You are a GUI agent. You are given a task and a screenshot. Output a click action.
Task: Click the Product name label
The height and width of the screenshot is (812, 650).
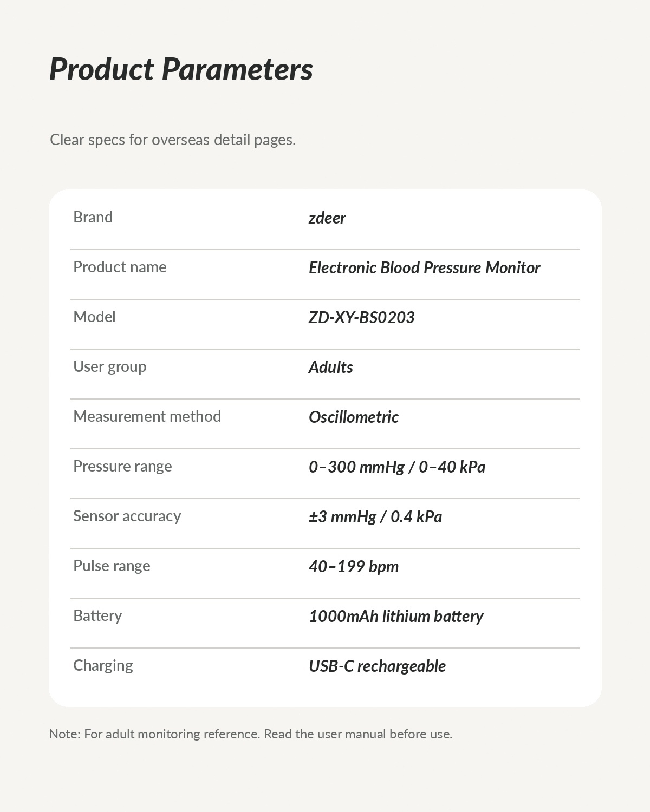(120, 267)
